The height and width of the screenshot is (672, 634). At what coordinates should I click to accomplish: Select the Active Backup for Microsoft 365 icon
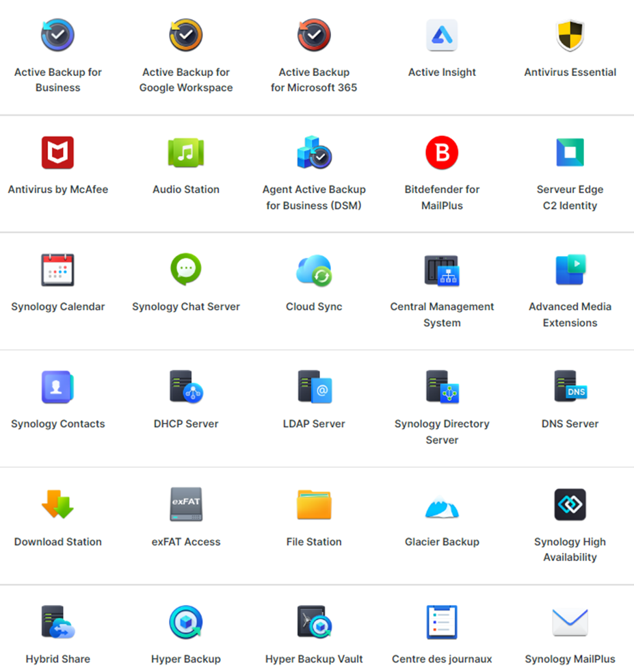click(314, 35)
